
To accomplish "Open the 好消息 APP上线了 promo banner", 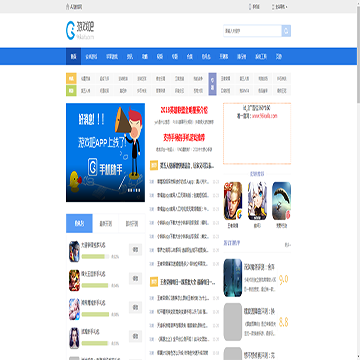I will tap(105, 152).
